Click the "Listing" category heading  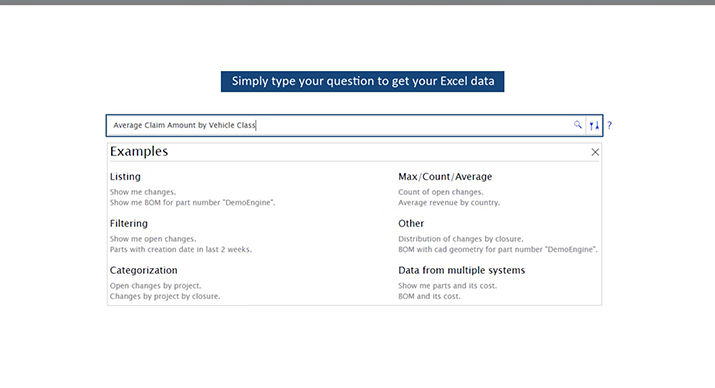[125, 176]
